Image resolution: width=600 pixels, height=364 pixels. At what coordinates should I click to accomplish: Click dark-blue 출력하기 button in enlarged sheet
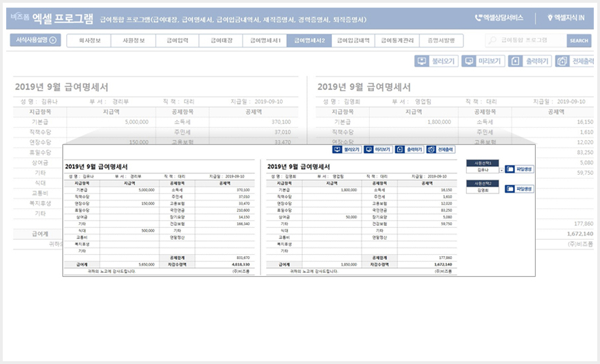click(409, 149)
